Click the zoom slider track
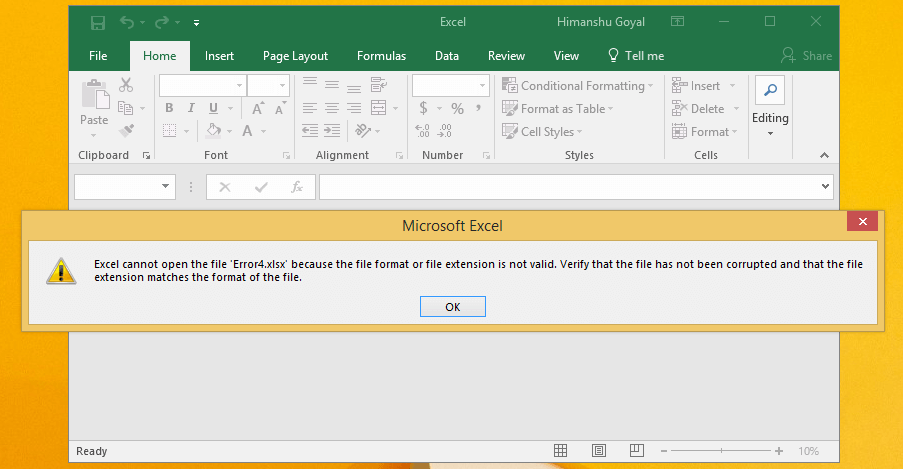The width and height of the screenshot is (903, 469). [x=721, y=451]
